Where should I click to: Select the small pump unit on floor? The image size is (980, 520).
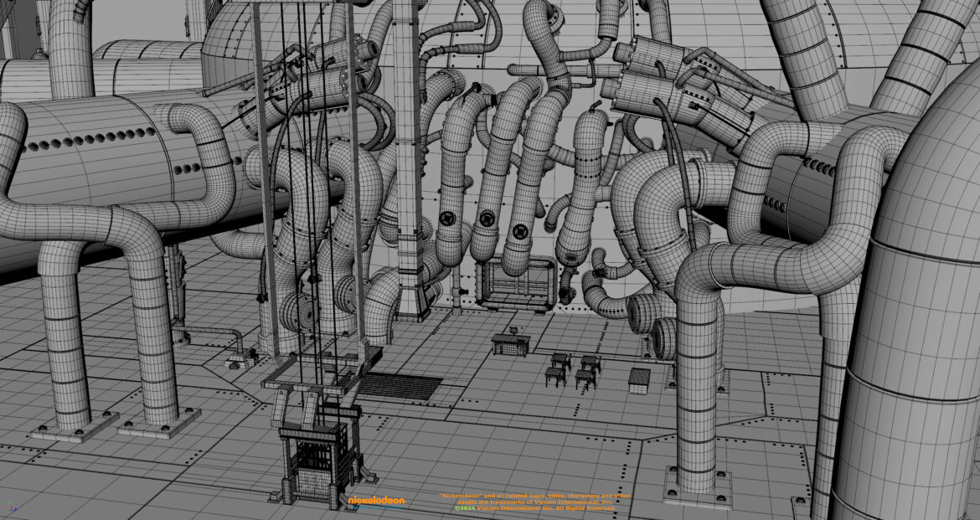242,358
